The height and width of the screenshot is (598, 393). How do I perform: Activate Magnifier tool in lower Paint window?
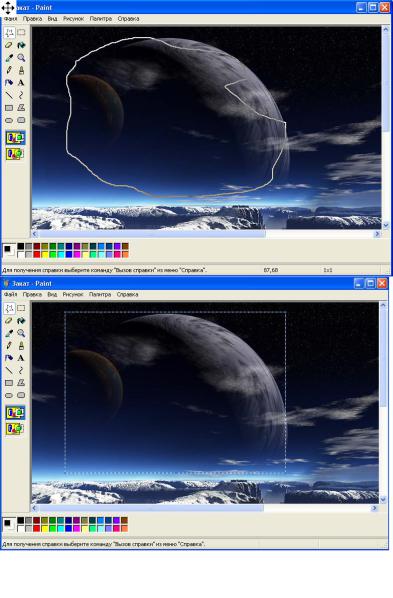[21, 333]
